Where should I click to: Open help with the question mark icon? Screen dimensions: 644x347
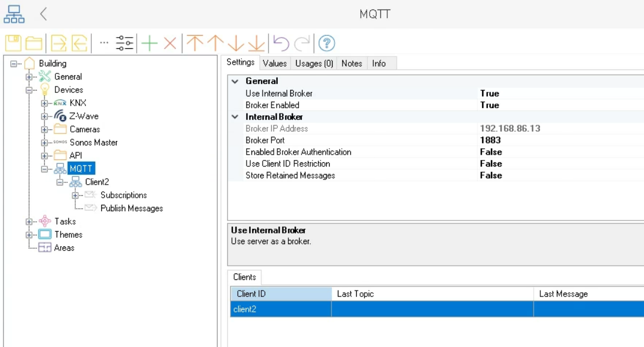(327, 44)
